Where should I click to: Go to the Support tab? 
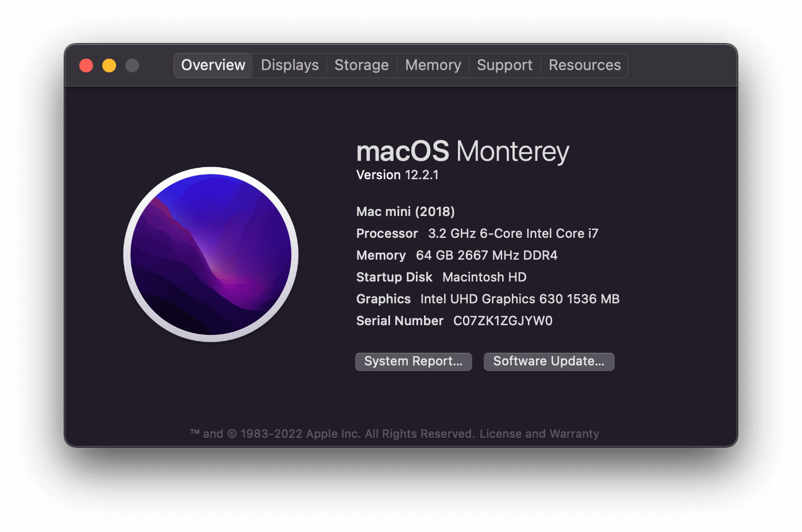[504, 65]
